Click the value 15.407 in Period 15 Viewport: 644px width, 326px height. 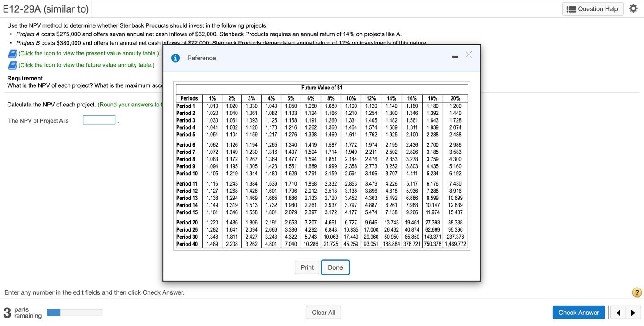click(x=455, y=212)
